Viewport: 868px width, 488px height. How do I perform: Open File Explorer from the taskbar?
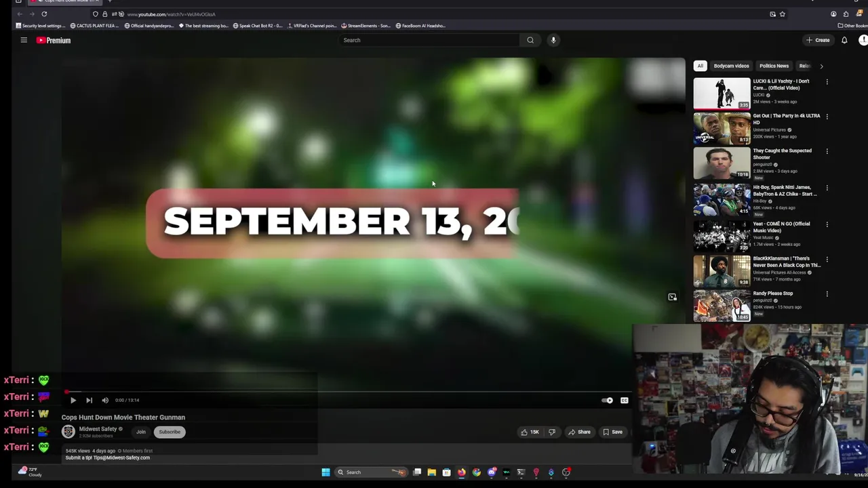click(x=431, y=472)
